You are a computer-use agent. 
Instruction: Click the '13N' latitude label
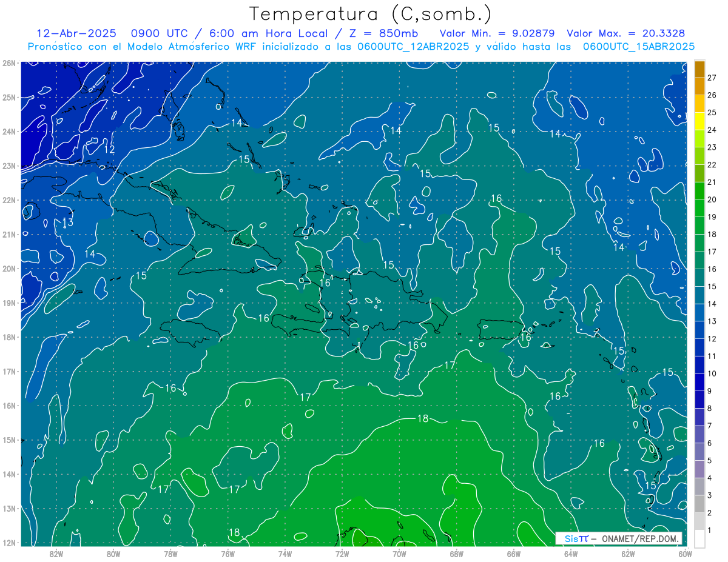8,508
